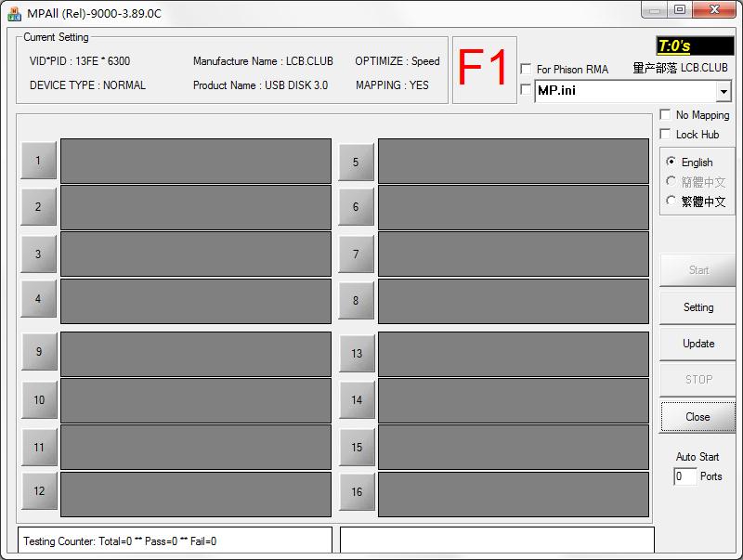Click port button 10

pyautogui.click(x=39, y=400)
